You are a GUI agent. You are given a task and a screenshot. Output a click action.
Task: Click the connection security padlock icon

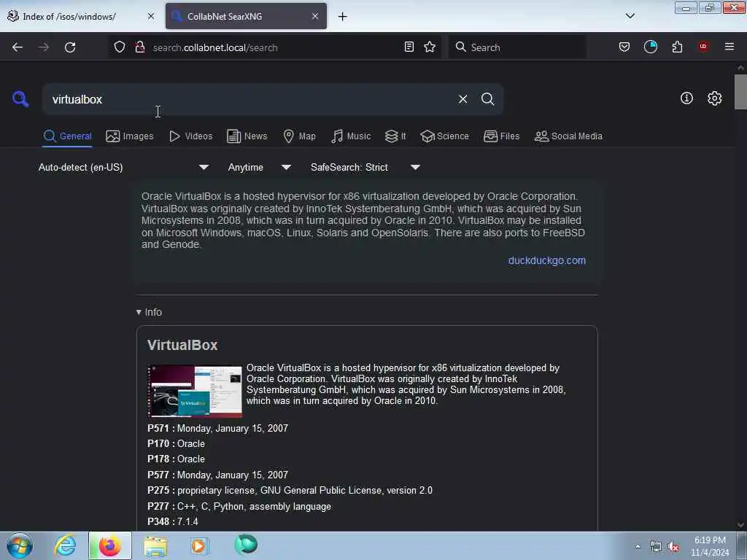(140, 47)
